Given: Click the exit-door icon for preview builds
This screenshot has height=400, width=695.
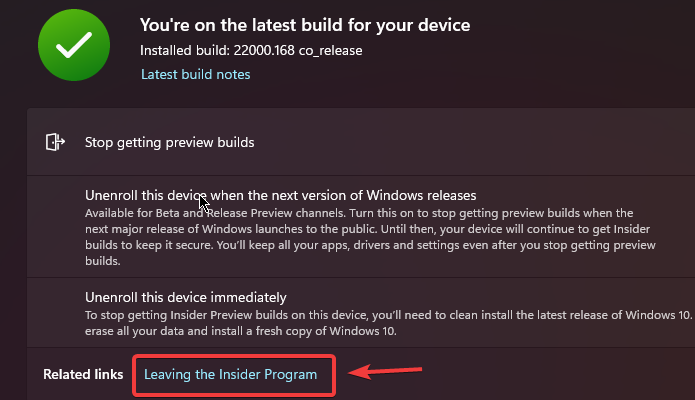Looking at the screenshot, I should (x=55, y=142).
